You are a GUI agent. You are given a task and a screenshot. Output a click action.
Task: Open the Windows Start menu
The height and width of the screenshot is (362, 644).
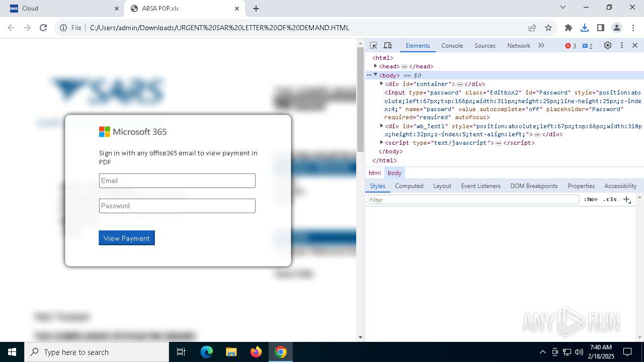coord(12,352)
